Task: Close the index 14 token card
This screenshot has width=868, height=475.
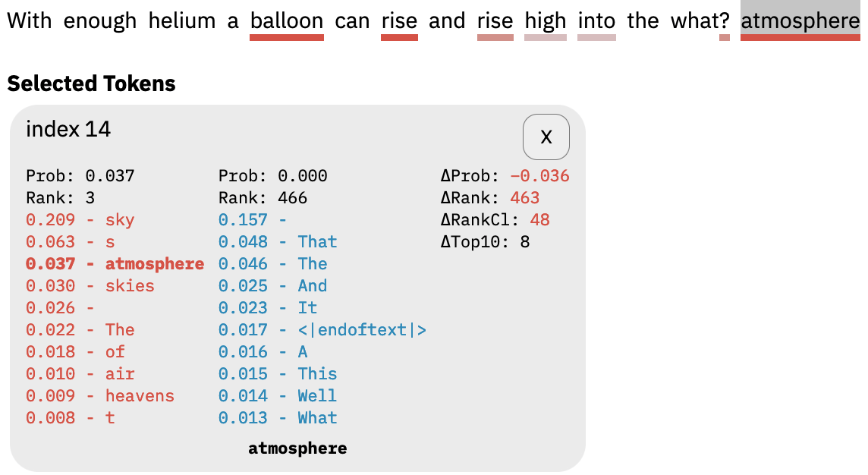Action: 546,137
